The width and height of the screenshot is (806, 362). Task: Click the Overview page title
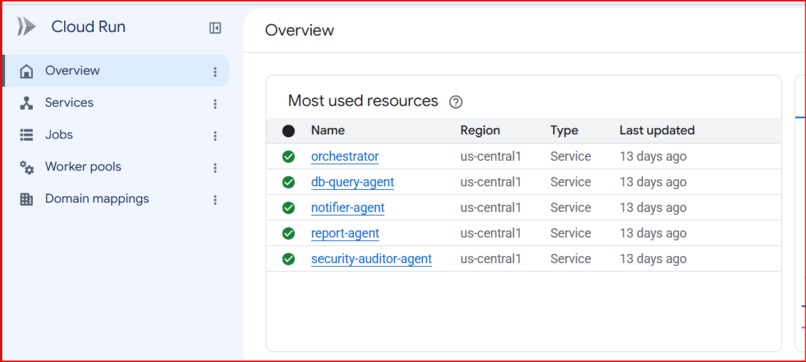click(x=299, y=30)
